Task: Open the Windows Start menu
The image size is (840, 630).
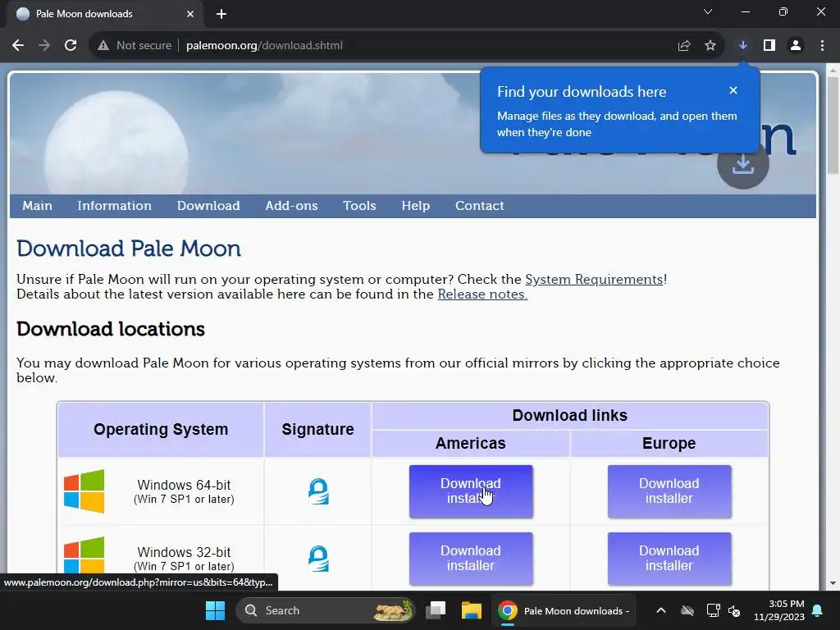Action: point(216,610)
